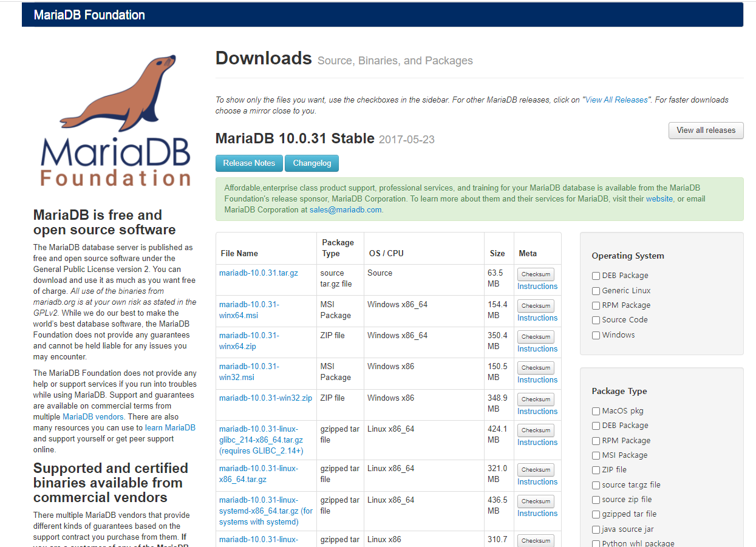Follow the website link in sponsor notice
This screenshot has width=756, height=547.
659,199
